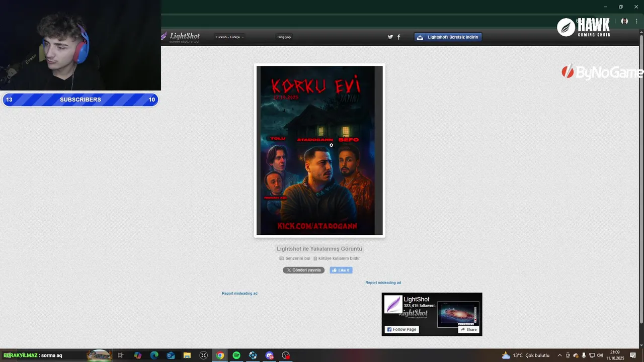
Task: Click benzerini bul similar-image link
Action: click(x=295, y=258)
